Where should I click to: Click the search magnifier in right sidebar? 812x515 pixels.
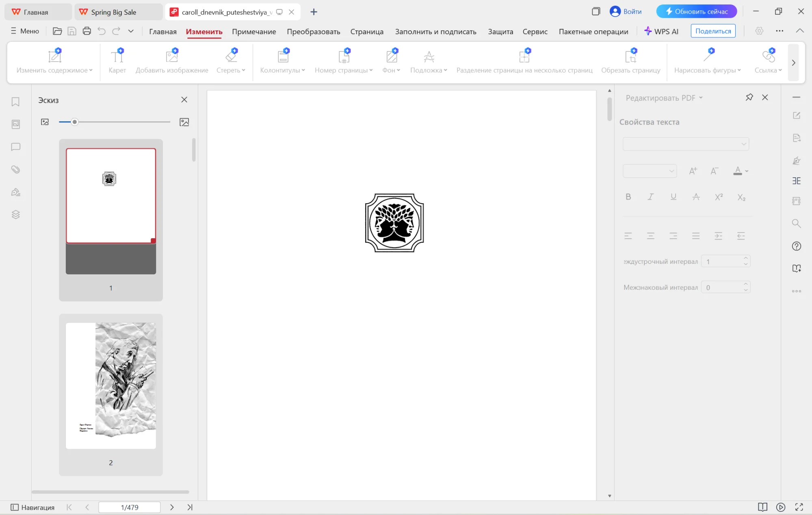tap(796, 224)
